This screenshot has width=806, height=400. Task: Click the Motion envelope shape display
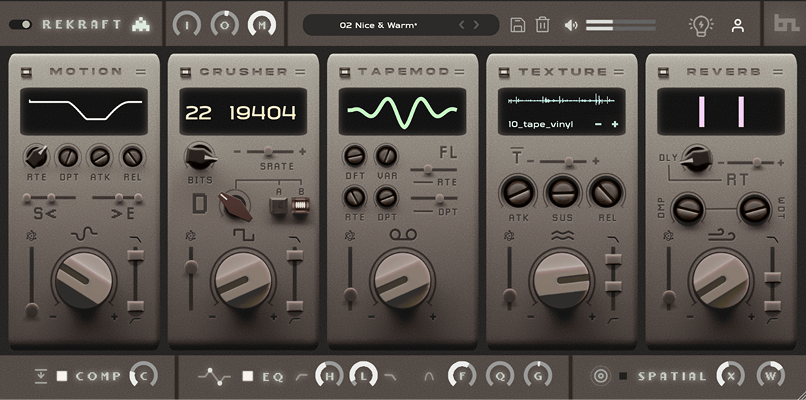click(x=84, y=111)
